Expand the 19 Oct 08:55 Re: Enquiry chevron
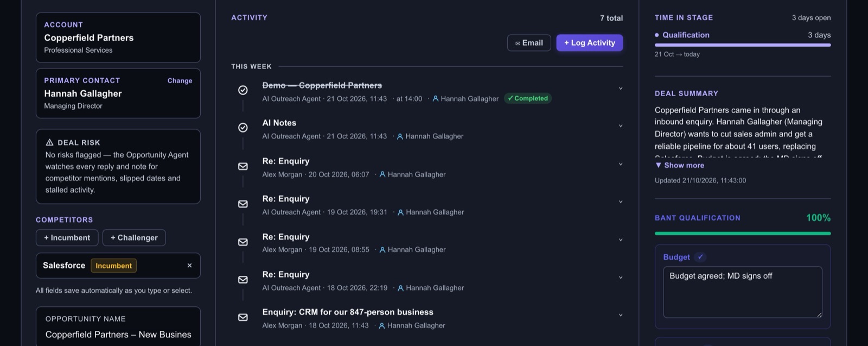This screenshot has height=346, width=868. (621, 240)
